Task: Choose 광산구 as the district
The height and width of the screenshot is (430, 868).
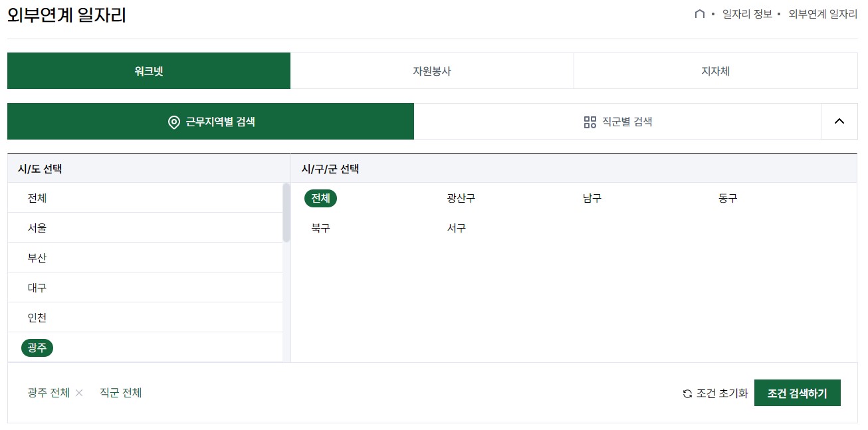Action: point(460,198)
